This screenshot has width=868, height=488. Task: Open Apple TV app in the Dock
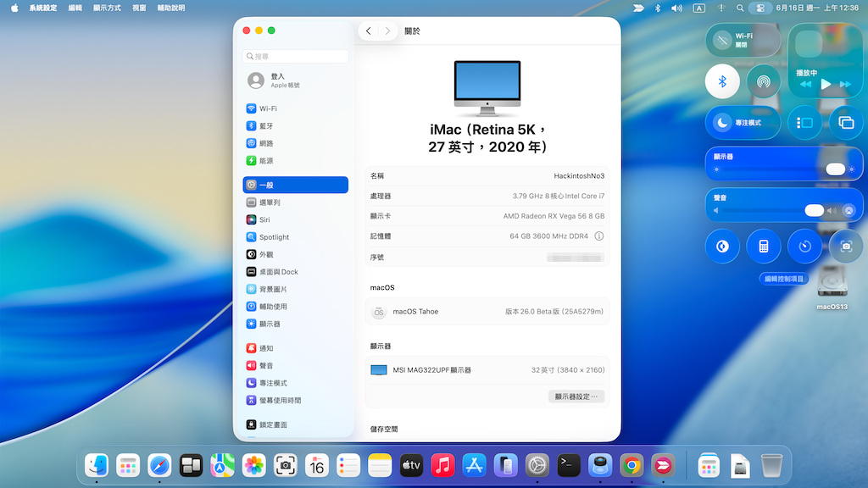coord(411,465)
